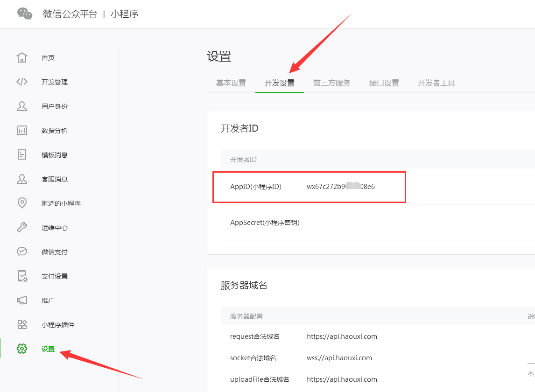Open 开发管理 in the sidebar

[x=55, y=82]
